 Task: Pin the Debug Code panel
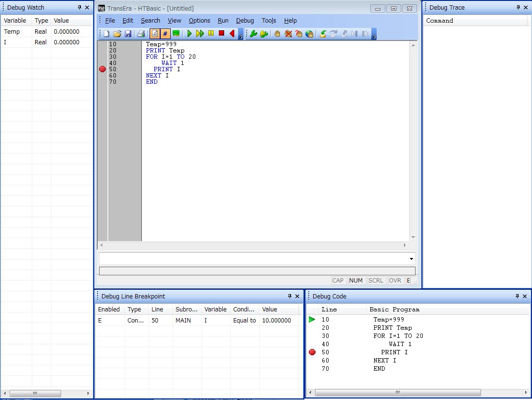517,296
